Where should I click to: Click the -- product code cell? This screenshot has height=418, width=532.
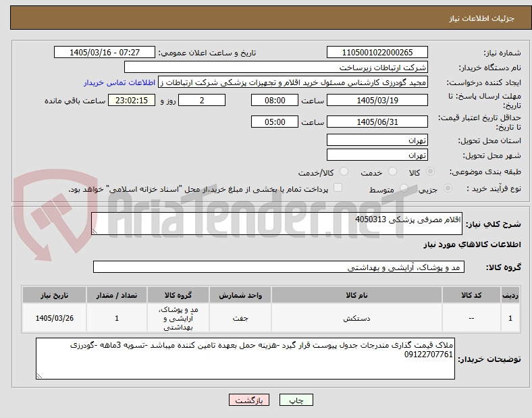(471, 318)
